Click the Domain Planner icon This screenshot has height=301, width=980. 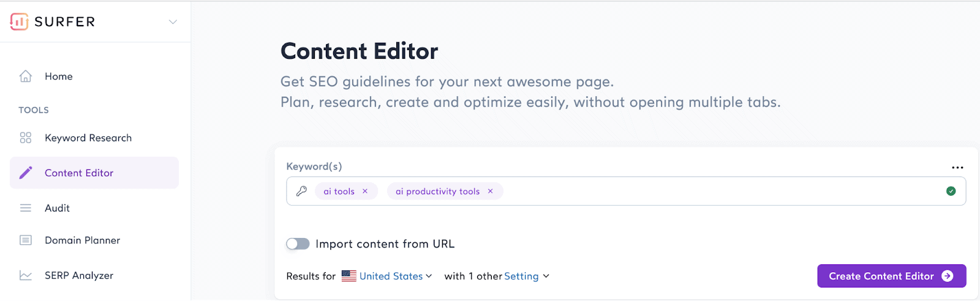click(26, 240)
